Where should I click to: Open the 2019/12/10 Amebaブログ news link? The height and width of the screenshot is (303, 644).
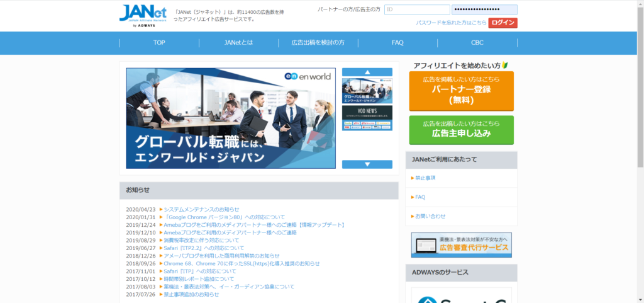click(x=230, y=232)
